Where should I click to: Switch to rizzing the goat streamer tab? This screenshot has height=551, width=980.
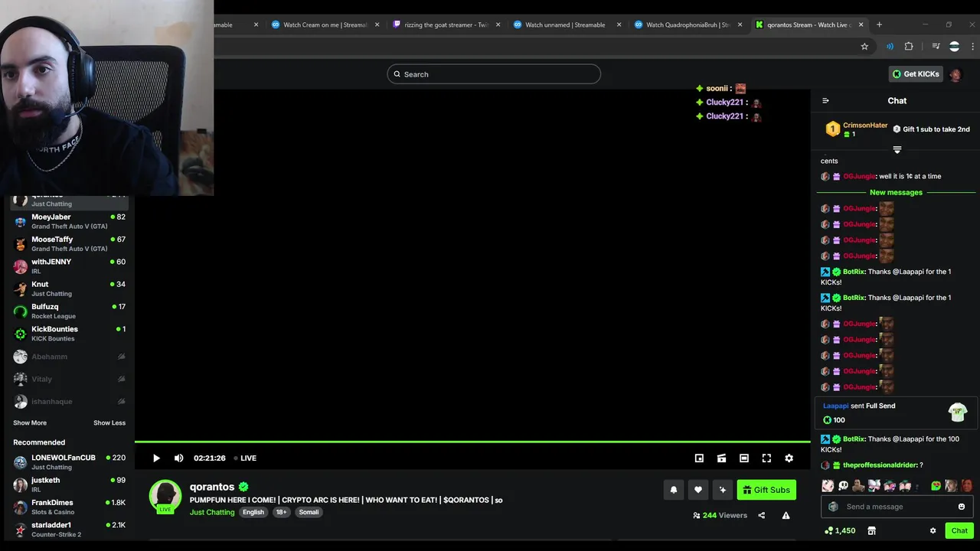(447, 24)
